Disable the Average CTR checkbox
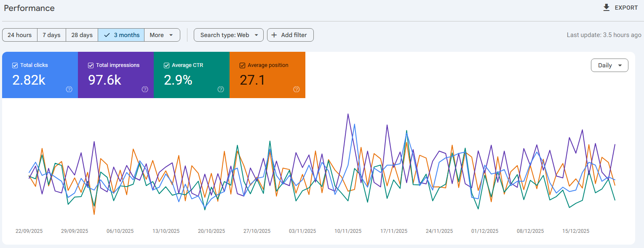This screenshot has height=248, width=644. [166, 65]
